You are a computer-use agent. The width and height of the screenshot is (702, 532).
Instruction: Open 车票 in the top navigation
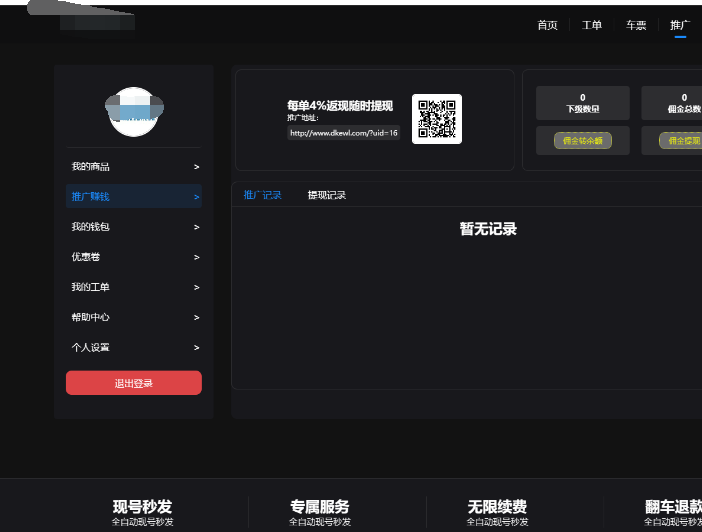(x=636, y=25)
